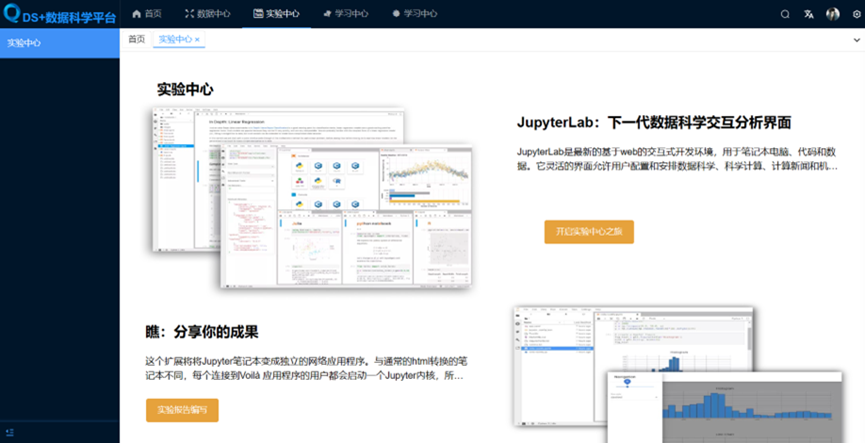Viewport: 865px width, 443px height.
Task: Open the settings gear icon
Action: [856, 14]
